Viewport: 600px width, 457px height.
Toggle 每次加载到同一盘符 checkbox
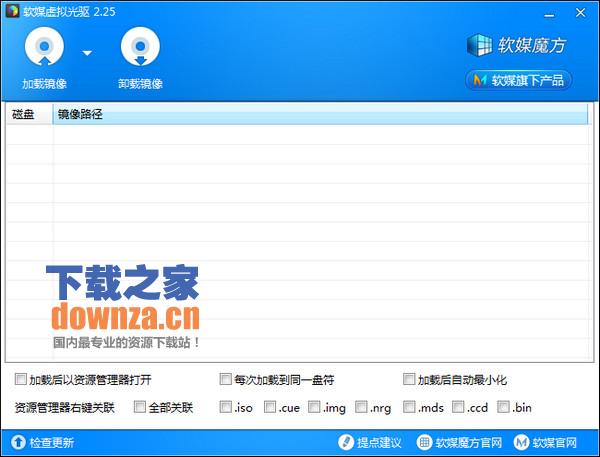pos(225,379)
